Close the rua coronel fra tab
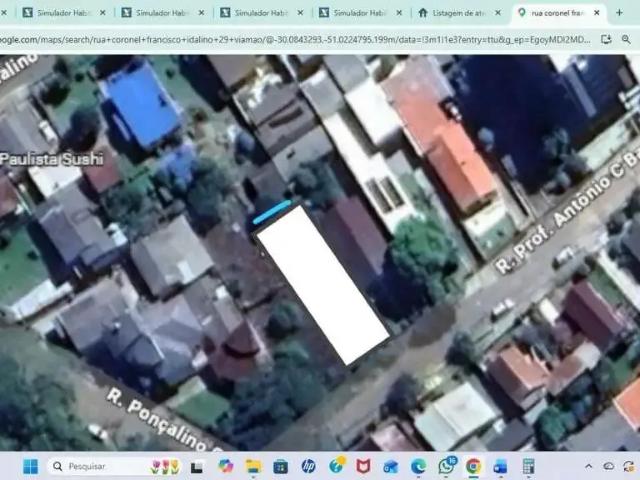Screen dimensions: 640x480 point(597,13)
